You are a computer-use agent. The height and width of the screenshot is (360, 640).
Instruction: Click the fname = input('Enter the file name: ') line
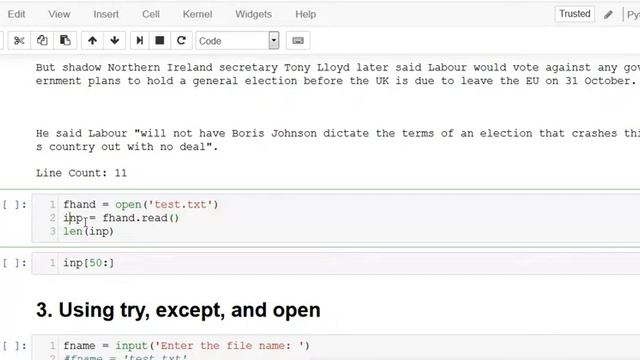pyautogui.click(x=187, y=346)
